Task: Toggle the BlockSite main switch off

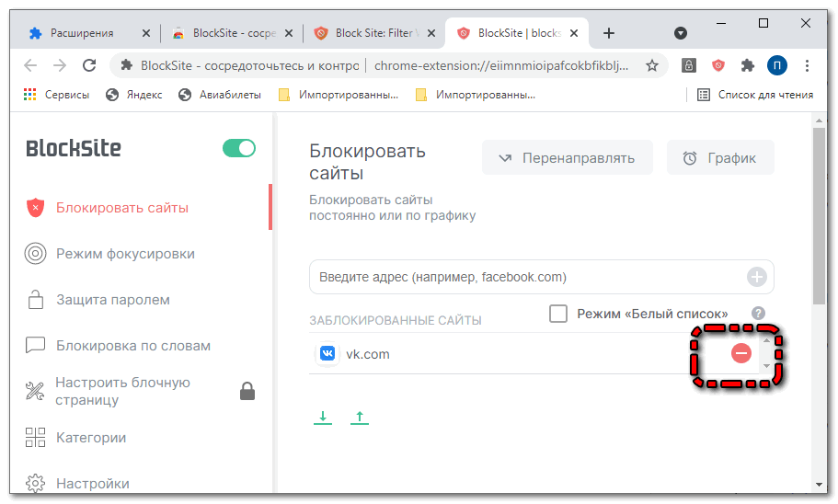Action: click(x=239, y=148)
